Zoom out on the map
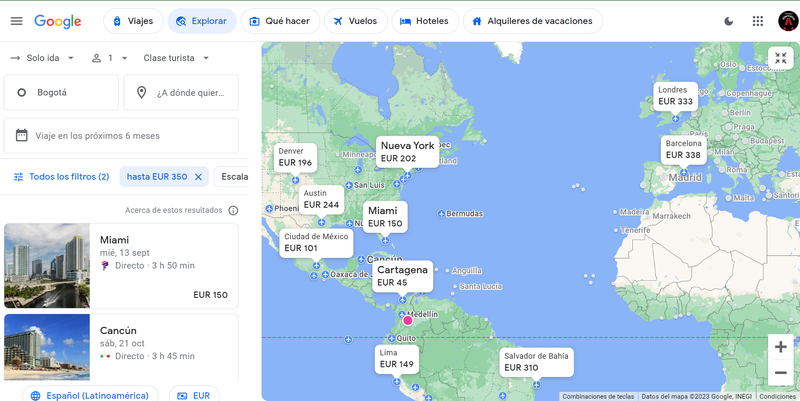The width and height of the screenshot is (800, 401). point(780,373)
